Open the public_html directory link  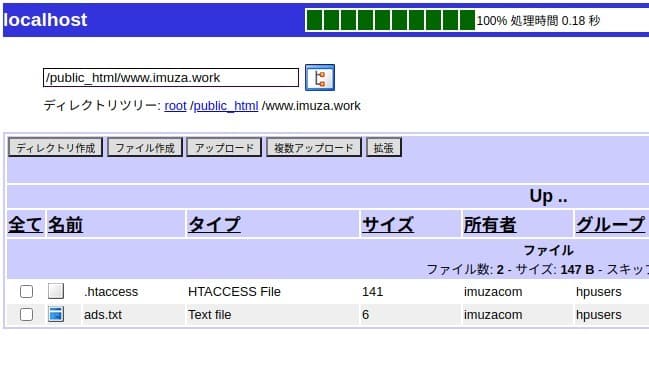pyautogui.click(x=226, y=106)
